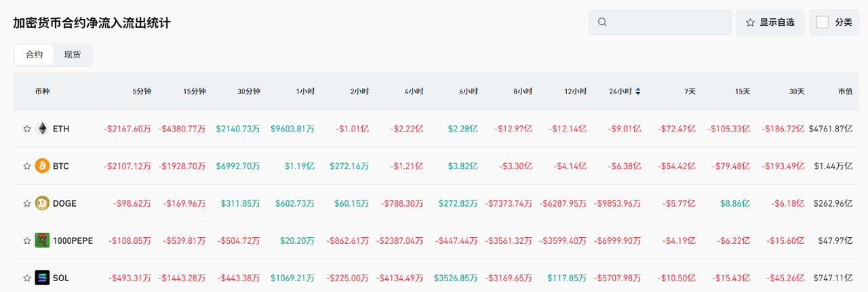Switch to the 现货 tab
The height and width of the screenshot is (292, 868).
[x=73, y=55]
